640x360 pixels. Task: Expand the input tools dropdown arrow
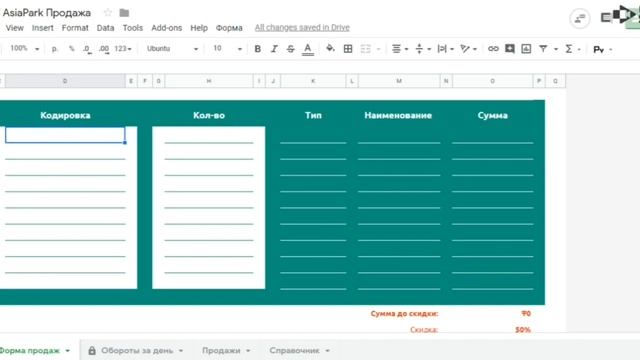click(x=611, y=49)
